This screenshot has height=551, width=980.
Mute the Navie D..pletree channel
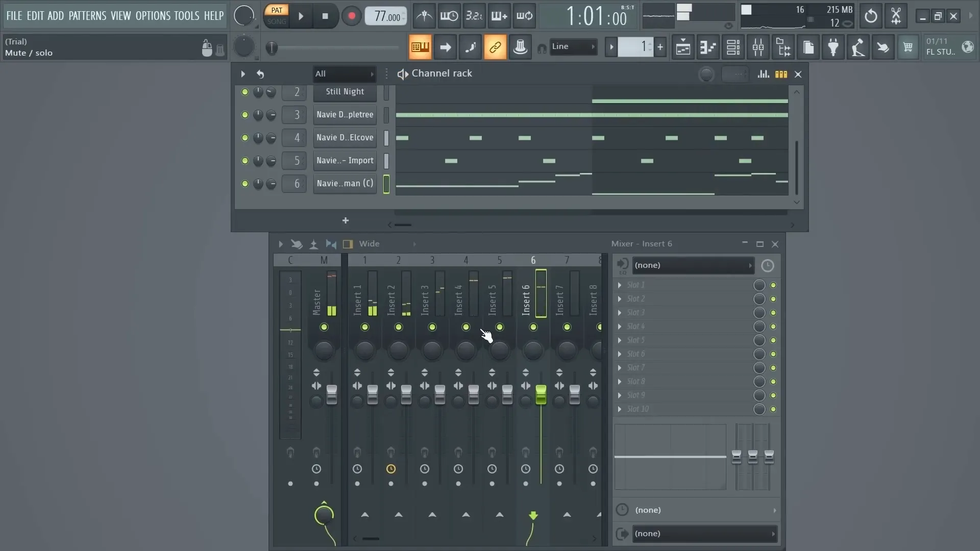245,115
